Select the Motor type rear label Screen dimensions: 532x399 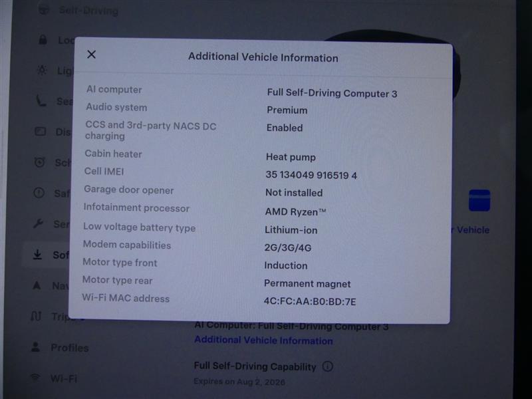118,280
